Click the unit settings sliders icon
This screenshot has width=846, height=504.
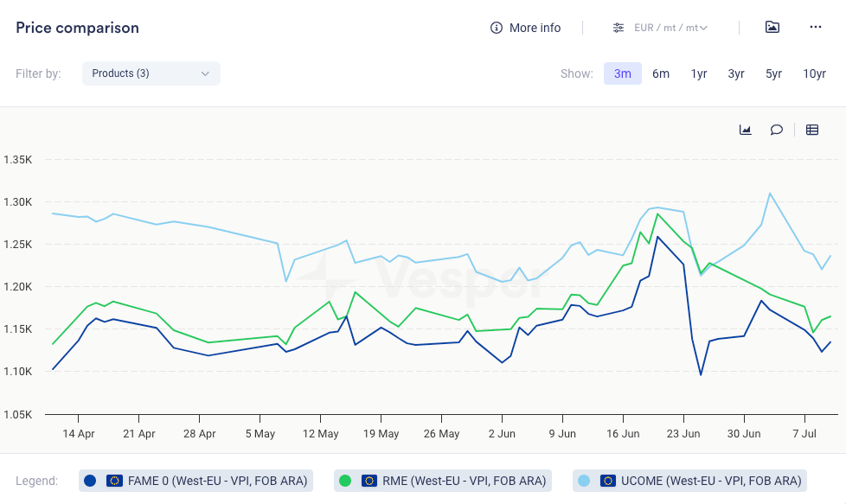(618, 28)
